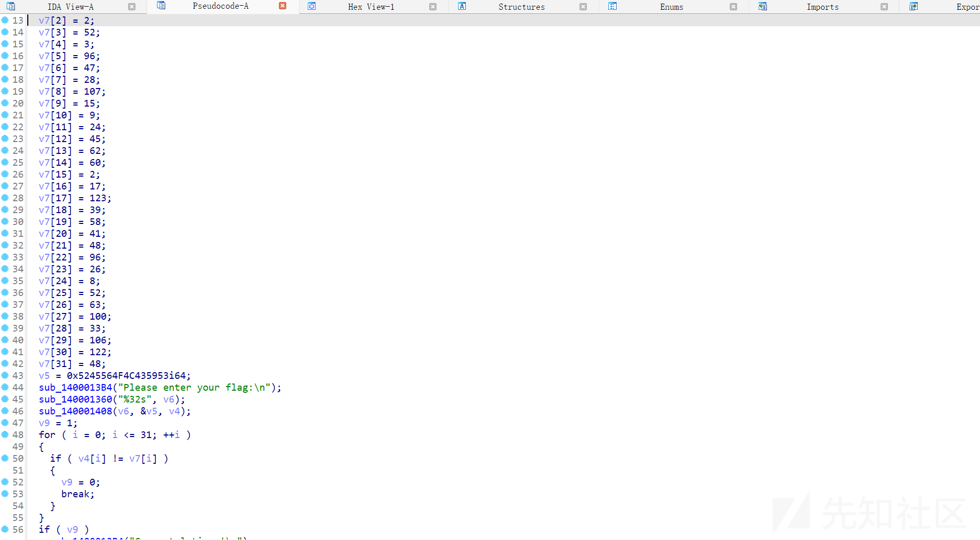Click the Imports tab icon
Screen dimensions: 980x540
tap(763, 6)
